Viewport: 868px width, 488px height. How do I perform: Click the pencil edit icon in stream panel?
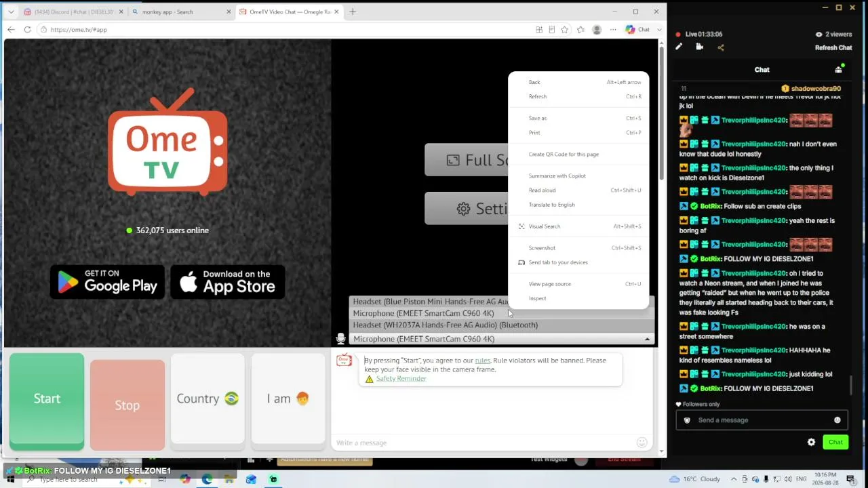(x=679, y=47)
